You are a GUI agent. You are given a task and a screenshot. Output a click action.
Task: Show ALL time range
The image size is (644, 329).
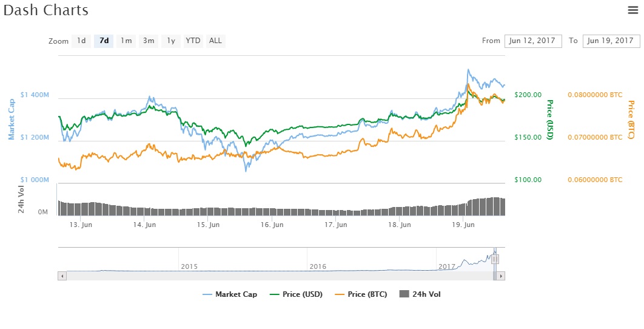(x=215, y=41)
